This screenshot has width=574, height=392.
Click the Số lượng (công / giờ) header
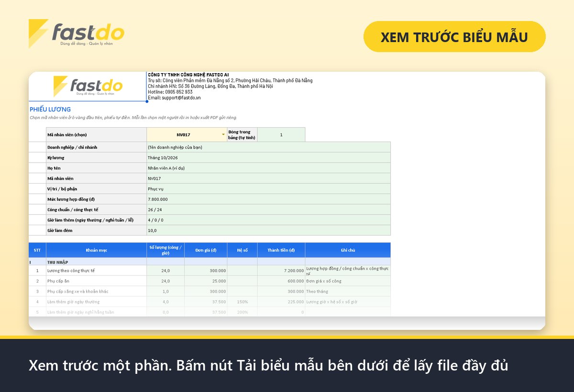[166, 250]
